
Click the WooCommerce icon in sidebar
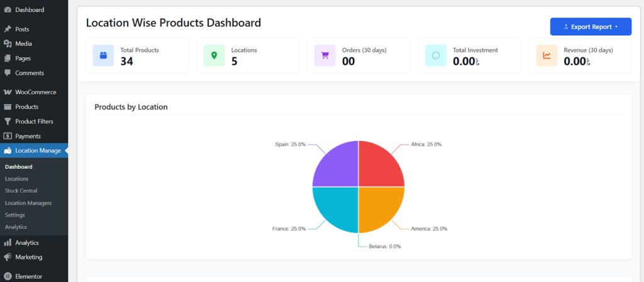[8, 92]
